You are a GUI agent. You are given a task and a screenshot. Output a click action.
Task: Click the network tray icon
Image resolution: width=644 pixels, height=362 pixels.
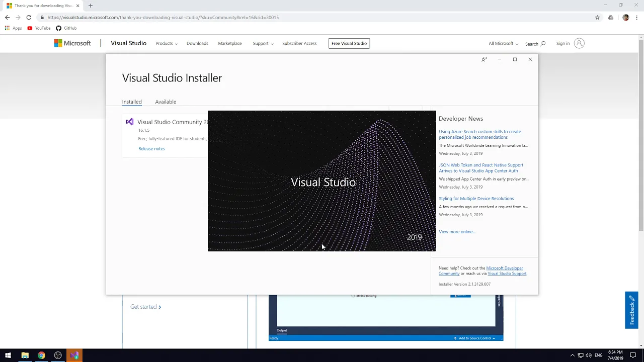[x=580, y=355]
